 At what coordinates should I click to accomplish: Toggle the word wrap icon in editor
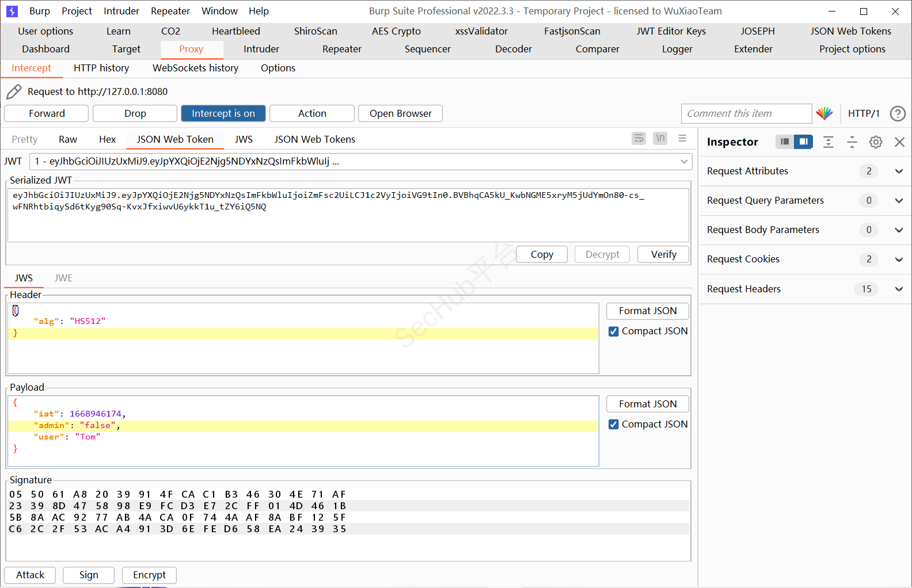(639, 138)
